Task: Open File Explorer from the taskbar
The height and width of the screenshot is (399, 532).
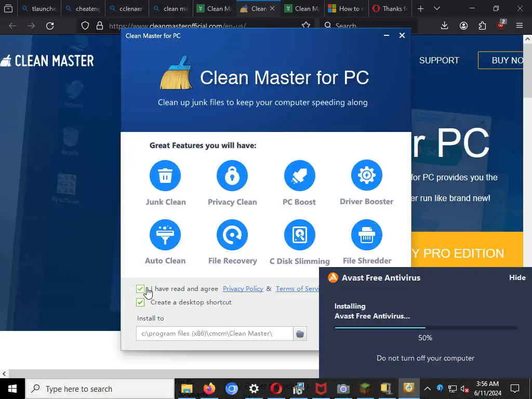Action: (x=187, y=389)
